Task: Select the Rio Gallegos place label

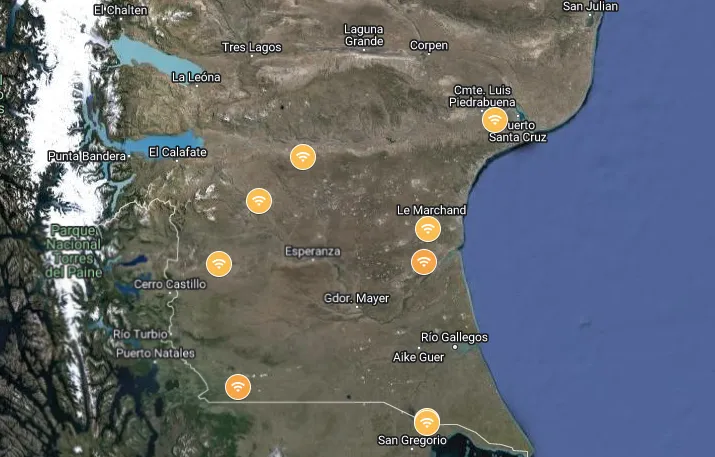Action: tap(454, 338)
